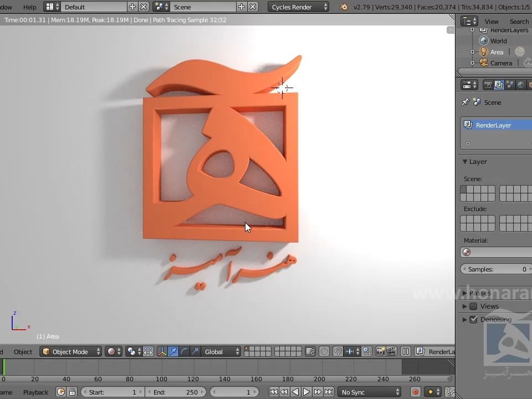Expand the Denoising panel
The image size is (532, 399).
464,320
